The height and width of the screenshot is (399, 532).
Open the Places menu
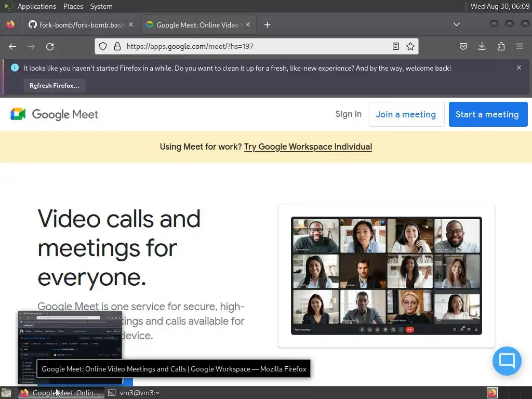(x=73, y=6)
